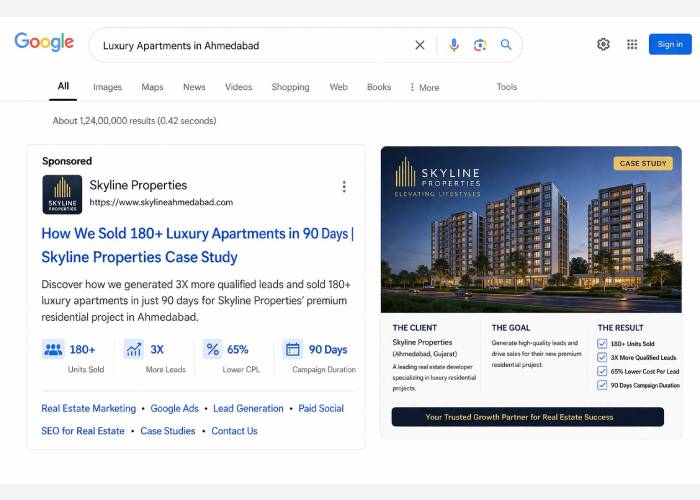Switch to the Images tab
The image size is (700, 500).
point(107,87)
